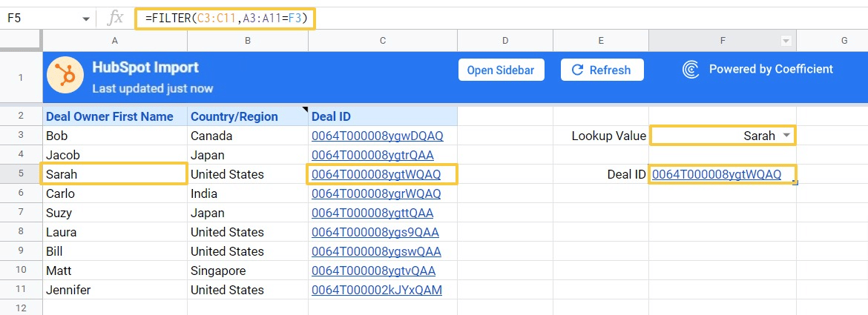Click the select-all corner box

point(21,40)
